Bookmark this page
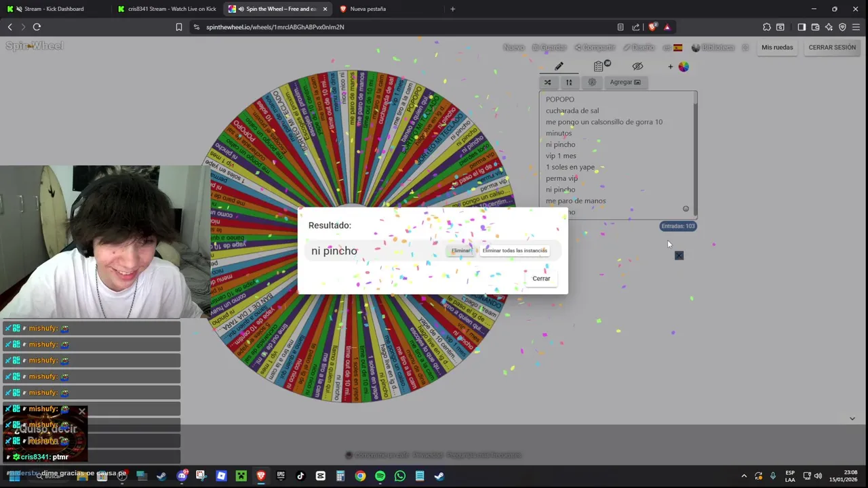The image size is (868, 488). [179, 27]
